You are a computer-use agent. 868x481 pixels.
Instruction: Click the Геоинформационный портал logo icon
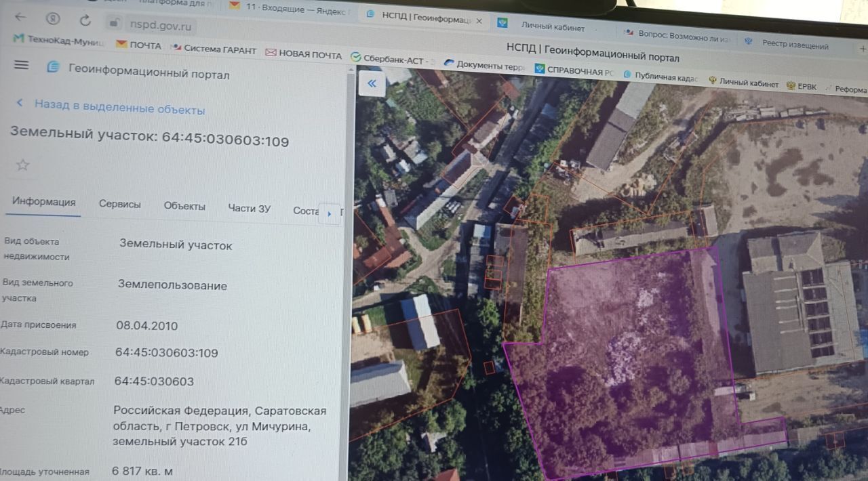click(53, 67)
